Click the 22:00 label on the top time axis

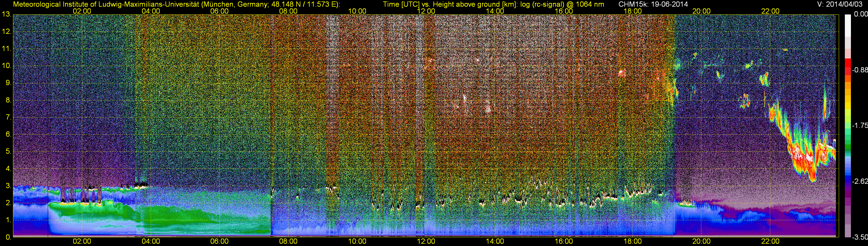(770, 11)
